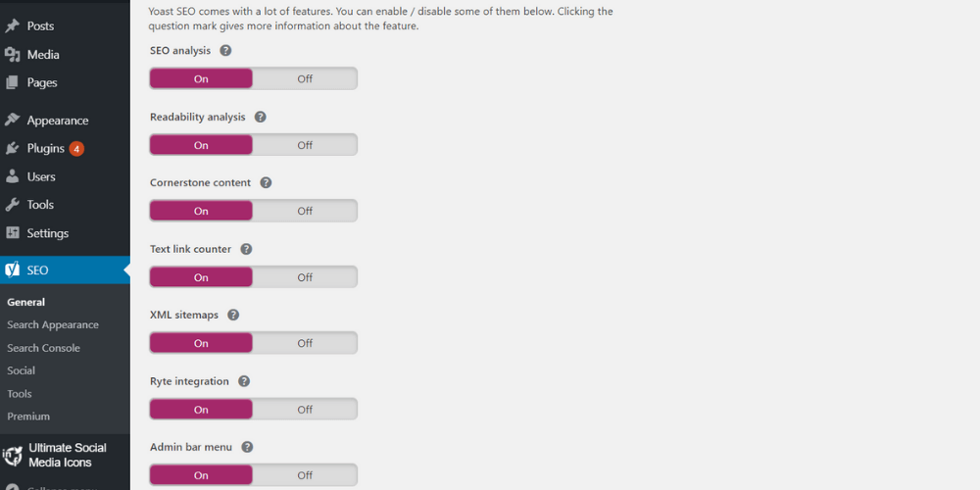980x490 pixels.
Task: Open the Ryte integration help icon
Action: point(244,381)
